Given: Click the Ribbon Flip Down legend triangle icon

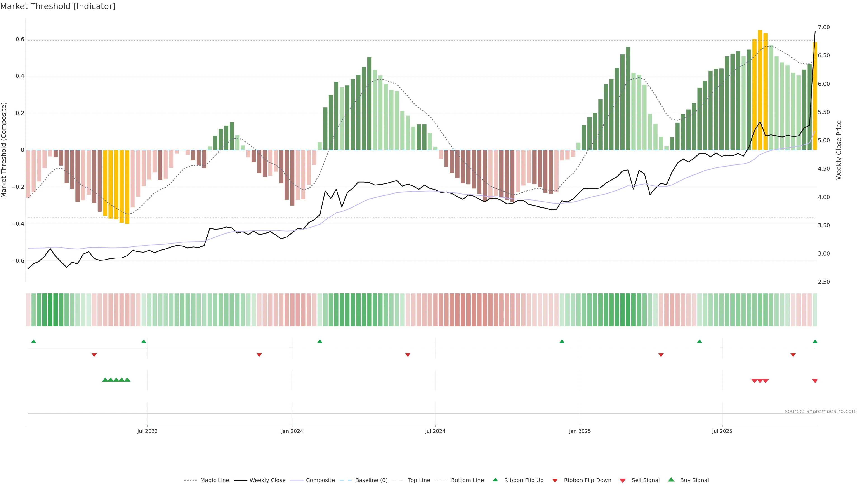Looking at the screenshot, I should coord(555,480).
